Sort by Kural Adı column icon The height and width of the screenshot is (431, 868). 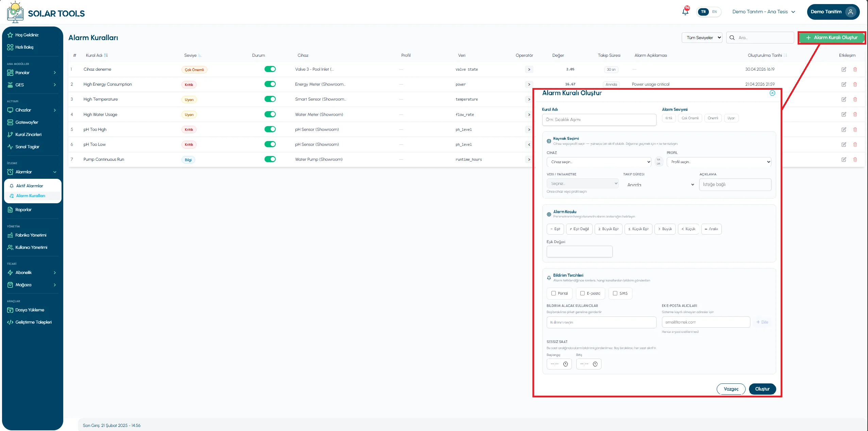point(106,55)
